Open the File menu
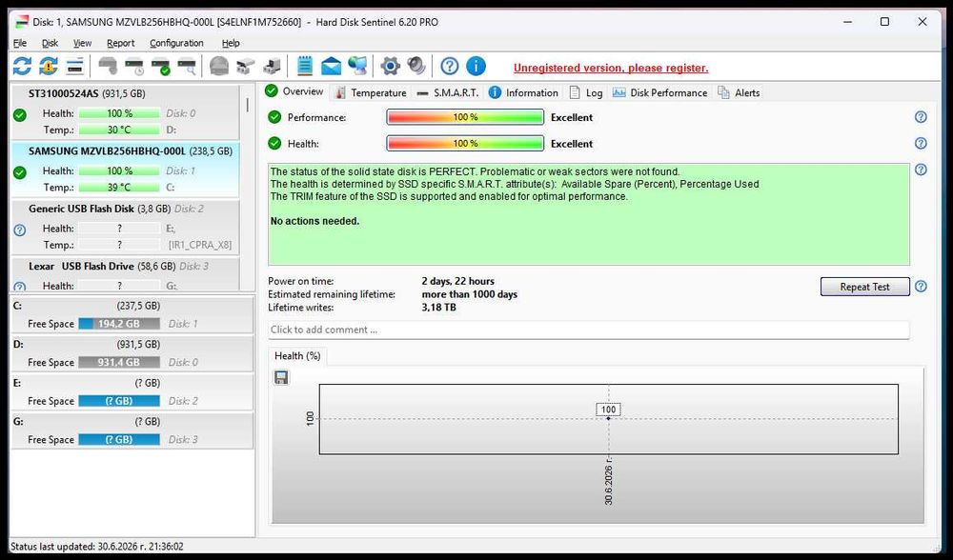This screenshot has width=953, height=560. tap(20, 43)
